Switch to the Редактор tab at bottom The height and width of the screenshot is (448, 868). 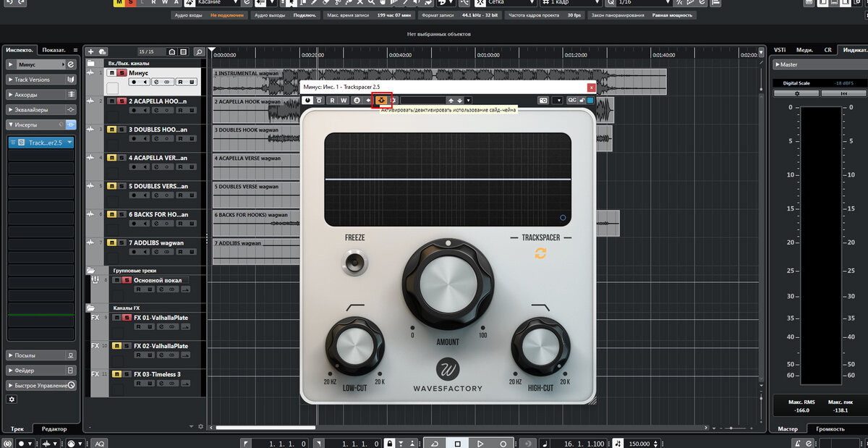(54, 429)
